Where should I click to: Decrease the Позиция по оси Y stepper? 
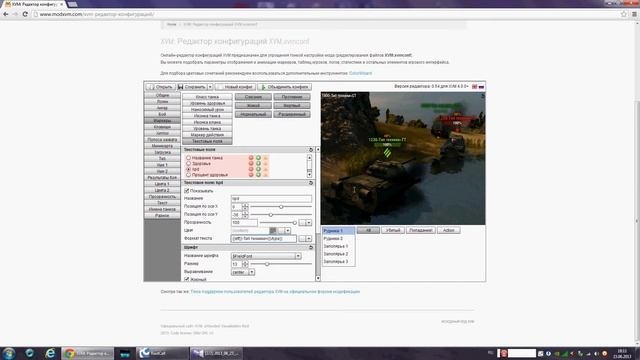point(245,216)
